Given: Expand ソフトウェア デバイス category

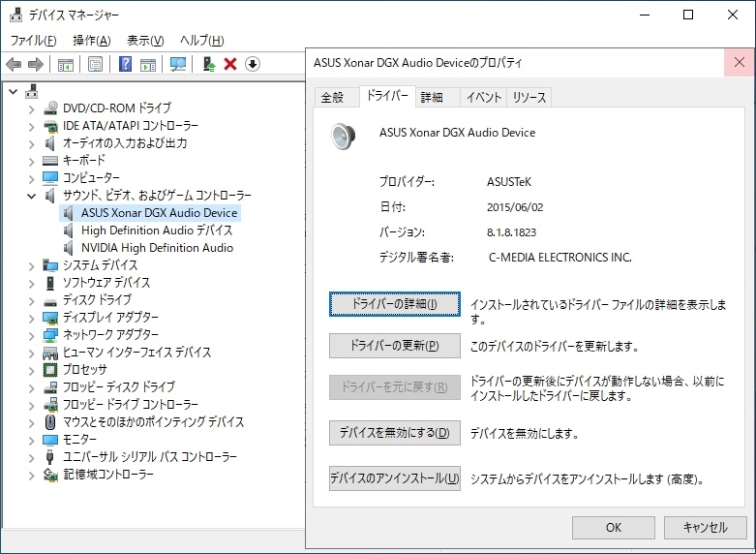Looking at the screenshot, I should pos(32,284).
